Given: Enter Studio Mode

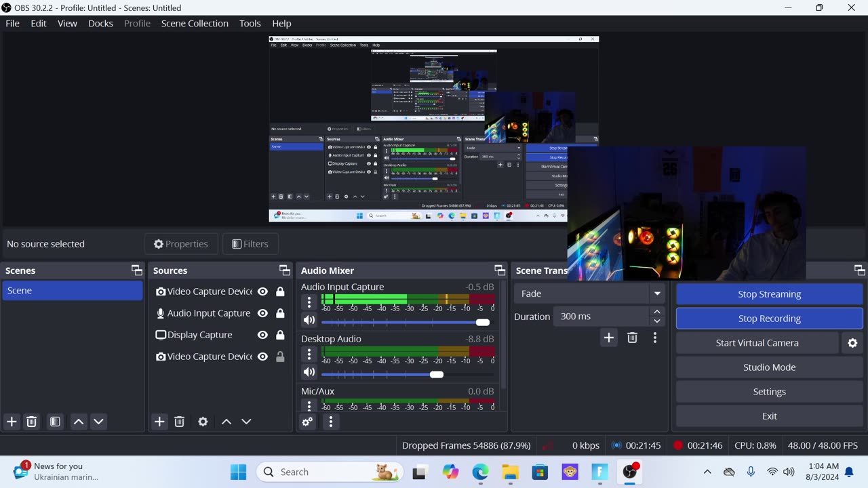Looking at the screenshot, I should [x=769, y=367].
